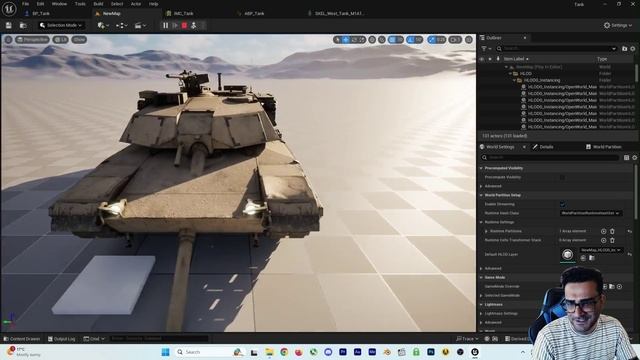
Task: Toggle the Outliner visibility column header
Action: [482, 59]
